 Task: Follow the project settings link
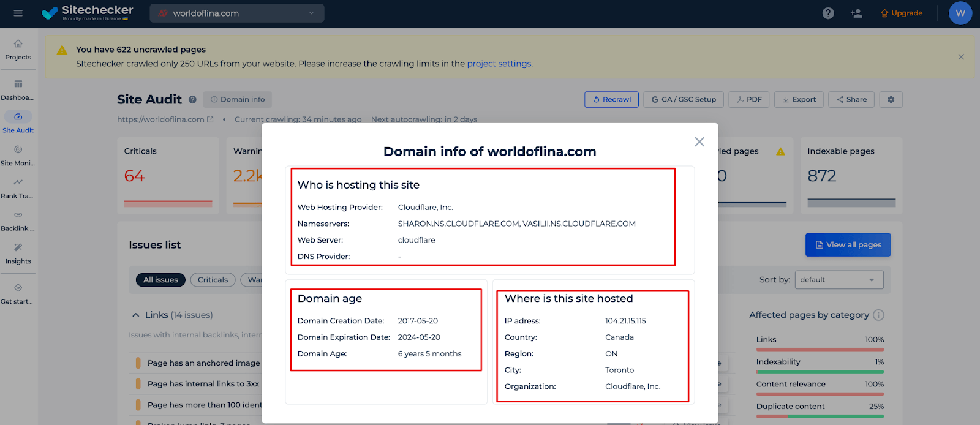click(499, 64)
